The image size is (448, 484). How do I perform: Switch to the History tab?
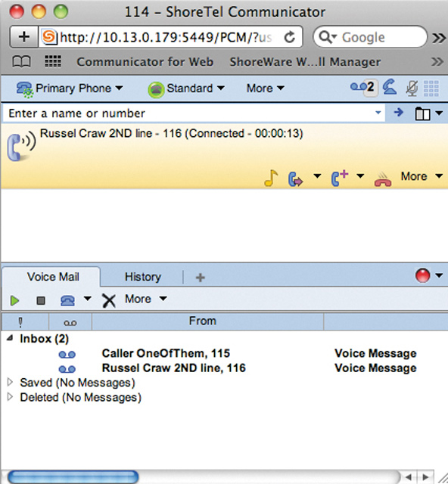pos(143,277)
